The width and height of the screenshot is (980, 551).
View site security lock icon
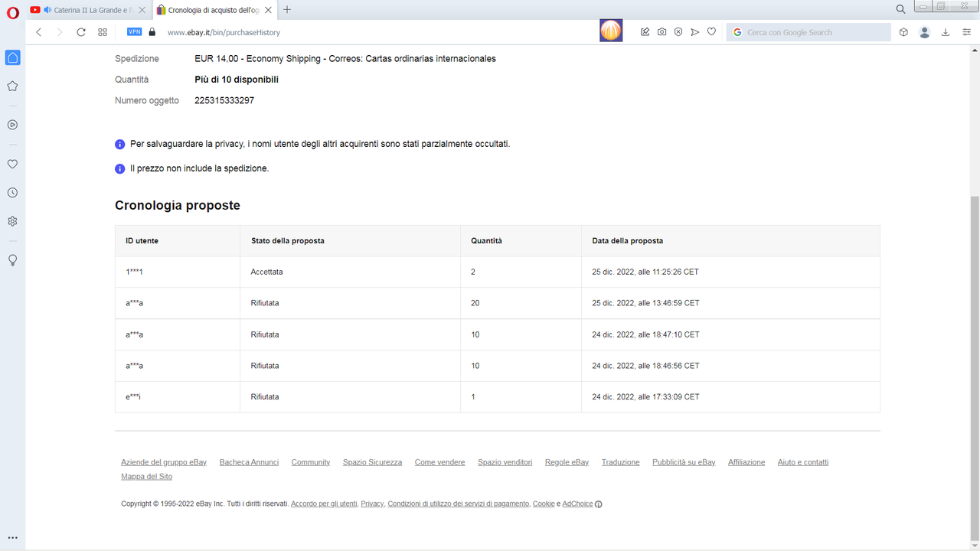[x=152, y=32]
